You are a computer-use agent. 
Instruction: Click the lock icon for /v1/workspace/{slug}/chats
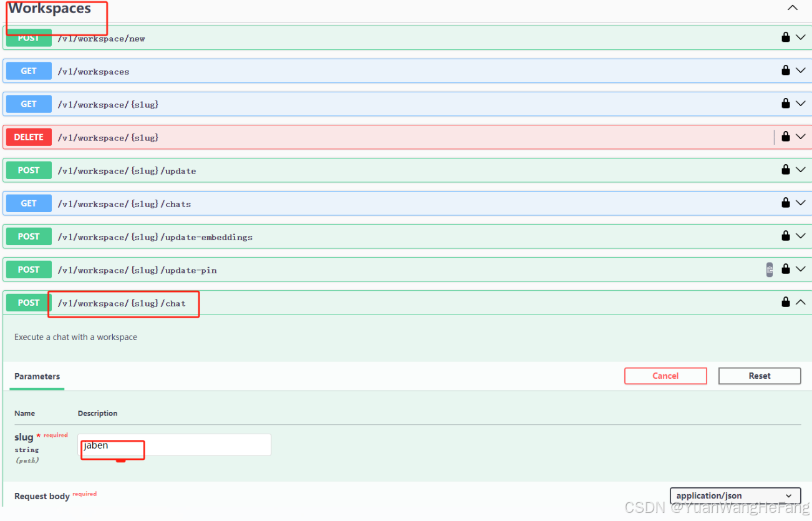tap(786, 203)
